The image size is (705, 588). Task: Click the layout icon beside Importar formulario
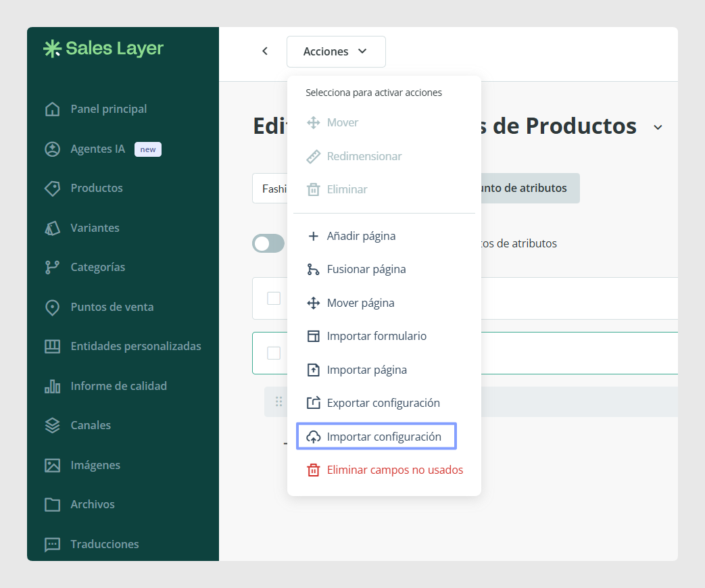(314, 337)
